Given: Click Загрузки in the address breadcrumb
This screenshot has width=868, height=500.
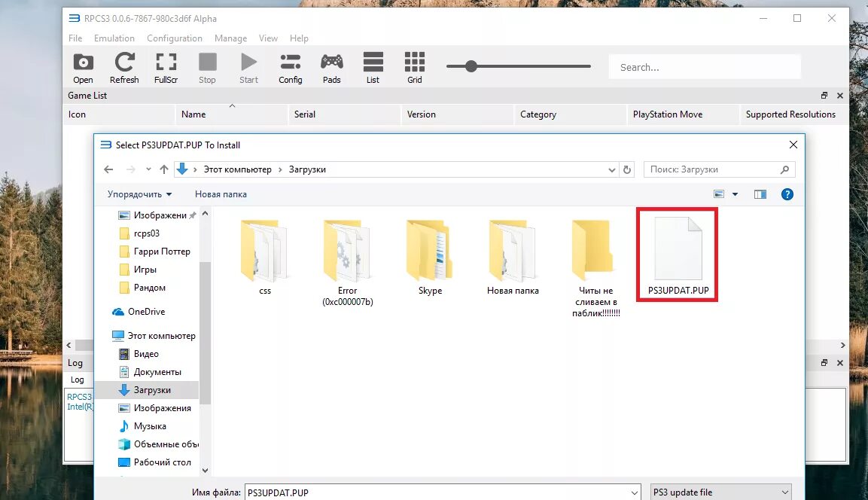Looking at the screenshot, I should click(307, 169).
